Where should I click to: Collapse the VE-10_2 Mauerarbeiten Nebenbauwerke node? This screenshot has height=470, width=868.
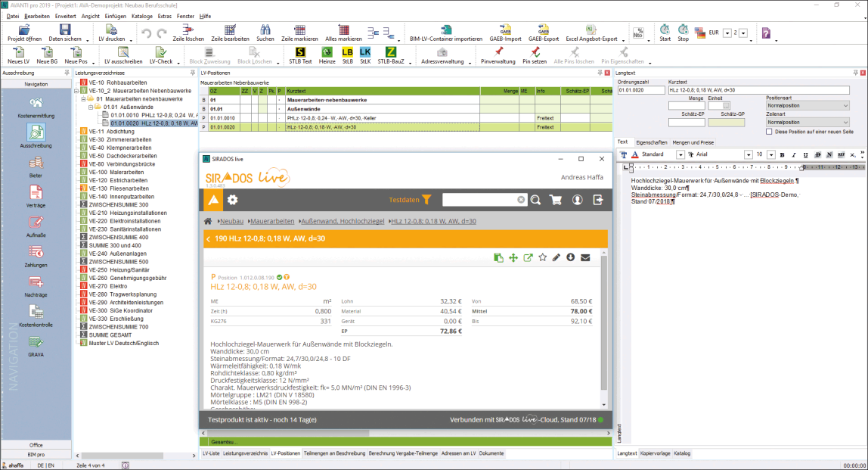77,91
